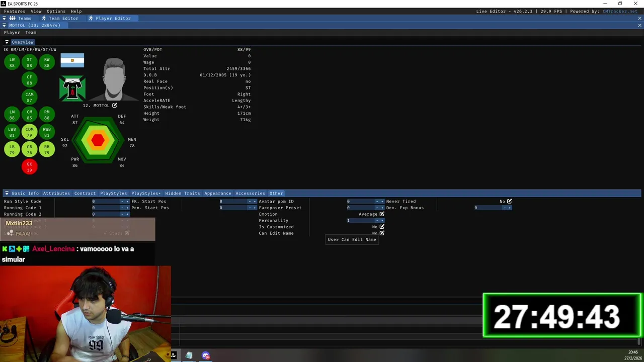This screenshot has height=362, width=644.
Task: Click the Argentina flag icon
Action: click(72, 60)
